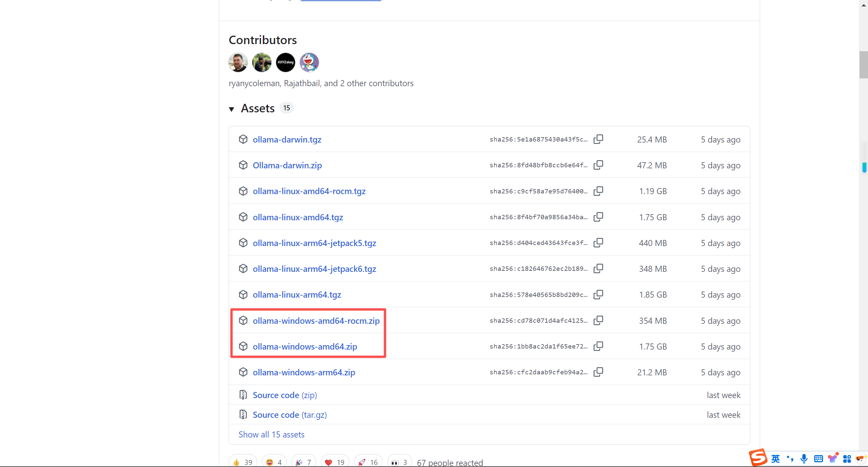868x467 pixels.
Task: Collapse the Assets section triangle
Action: (x=232, y=109)
